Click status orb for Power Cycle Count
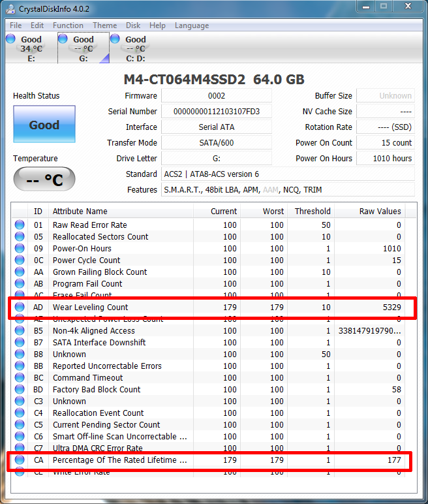The width and height of the screenshot is (428, 504). (x=20, y=260)
